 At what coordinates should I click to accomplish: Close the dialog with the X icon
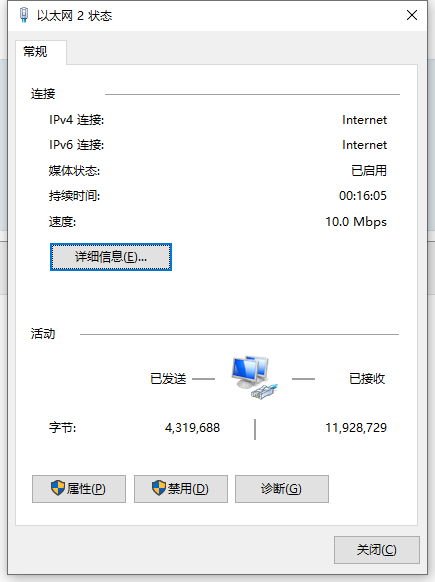click(412, 15)
